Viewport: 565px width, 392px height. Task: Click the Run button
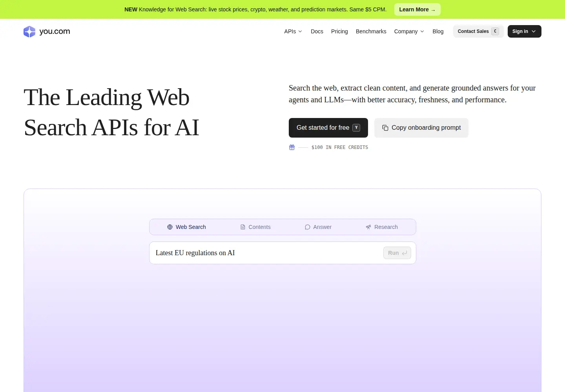[x=397, y=253]
